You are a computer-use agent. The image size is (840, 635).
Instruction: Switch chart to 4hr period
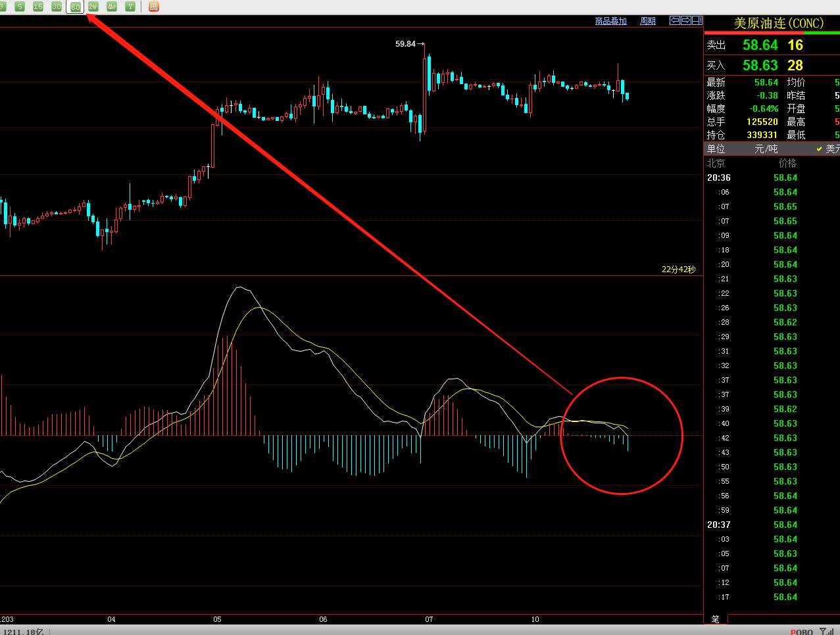112,7
